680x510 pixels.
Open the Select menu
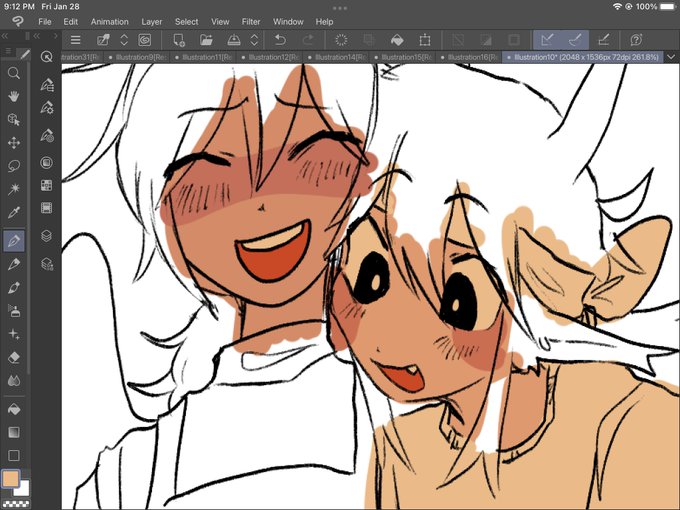pos(186,22)
